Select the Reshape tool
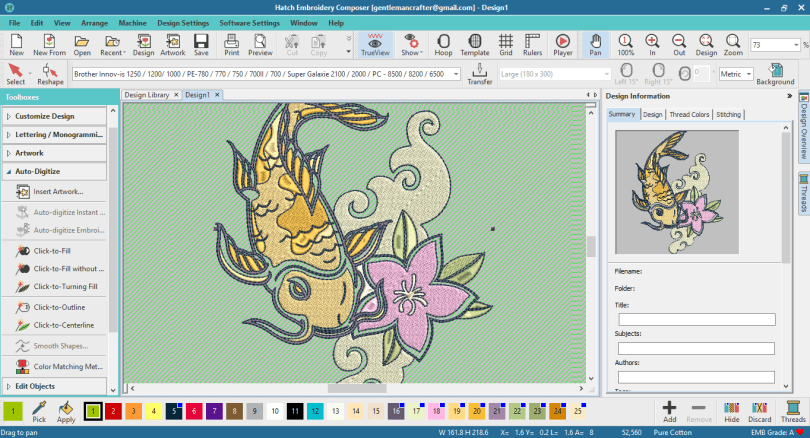810x438 pixels. (x=50, y=74)
